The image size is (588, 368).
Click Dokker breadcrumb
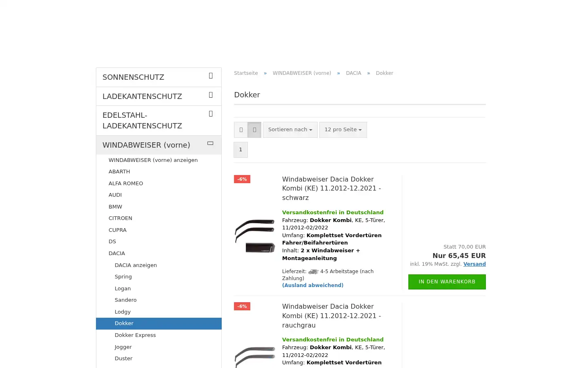click(385, 73)
